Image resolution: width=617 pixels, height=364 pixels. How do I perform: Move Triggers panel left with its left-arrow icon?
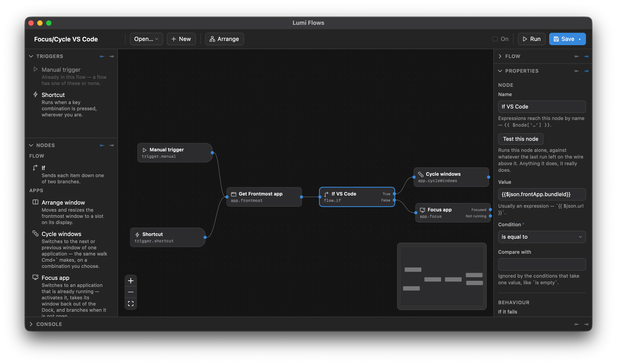[102, 56]
